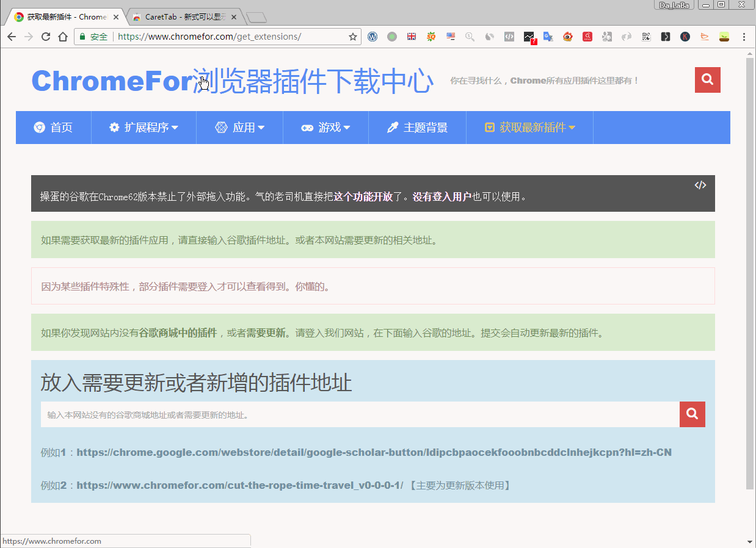The image size is (756, 548).
Task: Open the Weibo extension icon
Action: [568, 37]
